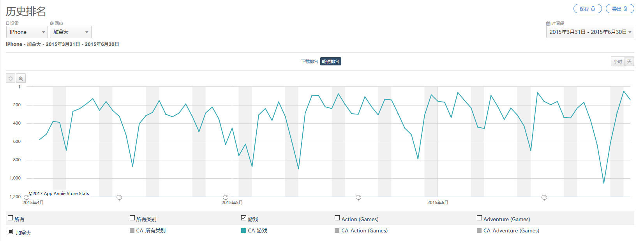This screenshot has width=644, height=241.
Task: Click the chart reset undo icon
Action: (x=11, y=78)
